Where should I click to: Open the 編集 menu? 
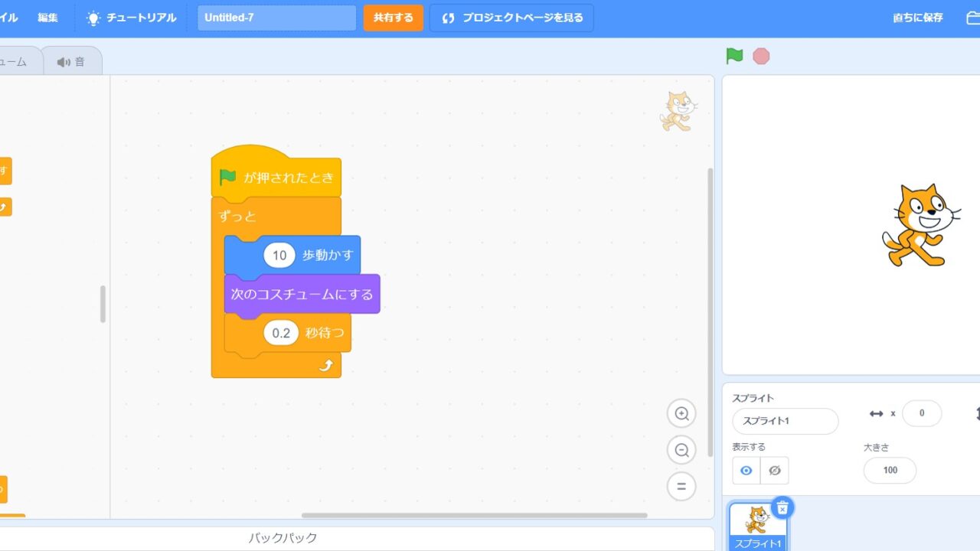click(x=47, y=18)
